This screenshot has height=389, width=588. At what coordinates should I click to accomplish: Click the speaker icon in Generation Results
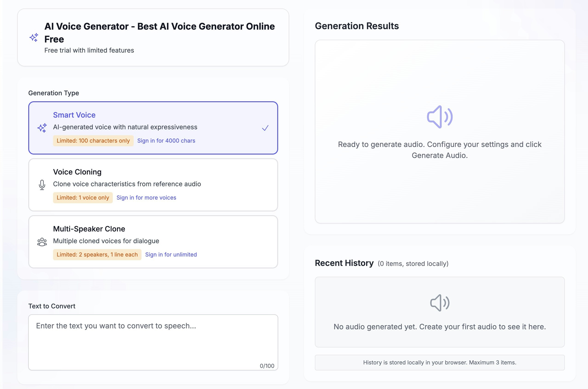pyautogui.click(x=439, y=117)
